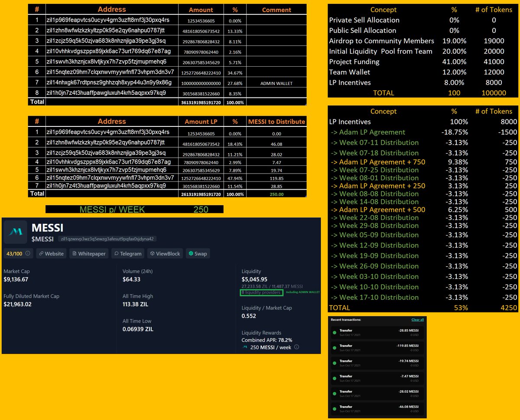
Task: Click the green dot beside the -46.08 MESSI transfer
Action: tap(335, 408)
